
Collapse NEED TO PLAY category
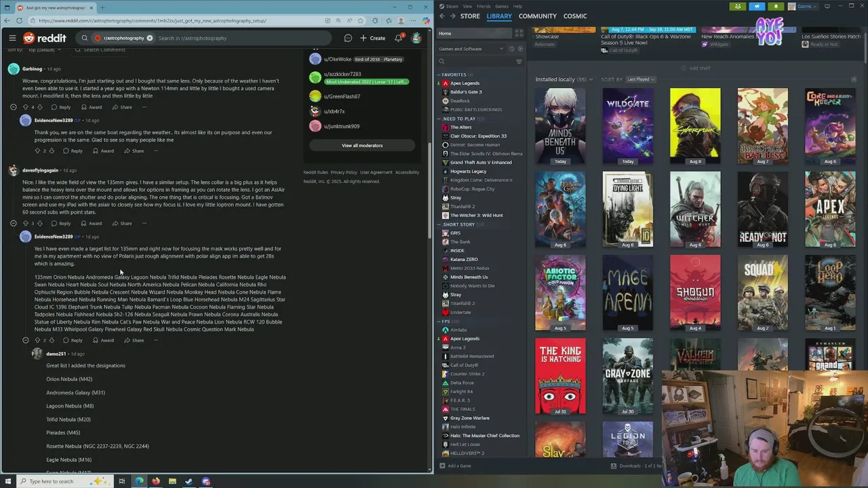439,119
